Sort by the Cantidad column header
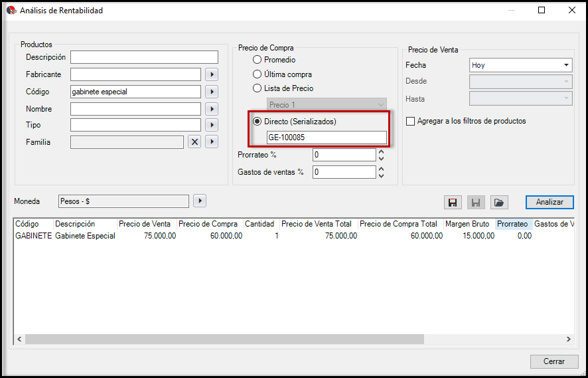The width and height of the screenshot is (588, 378). [261, 224]
